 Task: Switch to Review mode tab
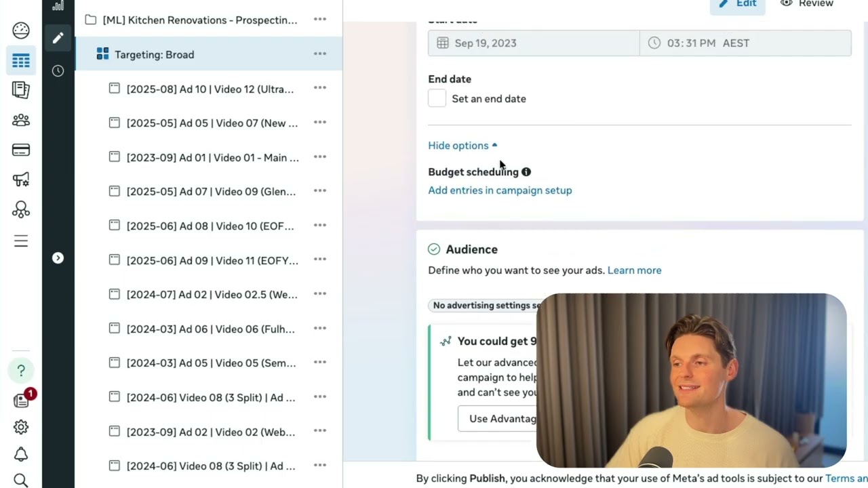[807, 4]
